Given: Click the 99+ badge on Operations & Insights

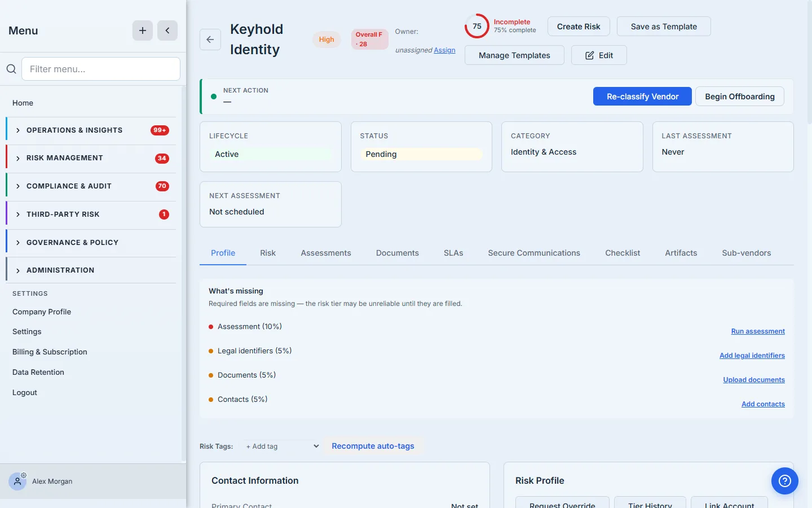Looking at the screenshot, I should (160, 130).
